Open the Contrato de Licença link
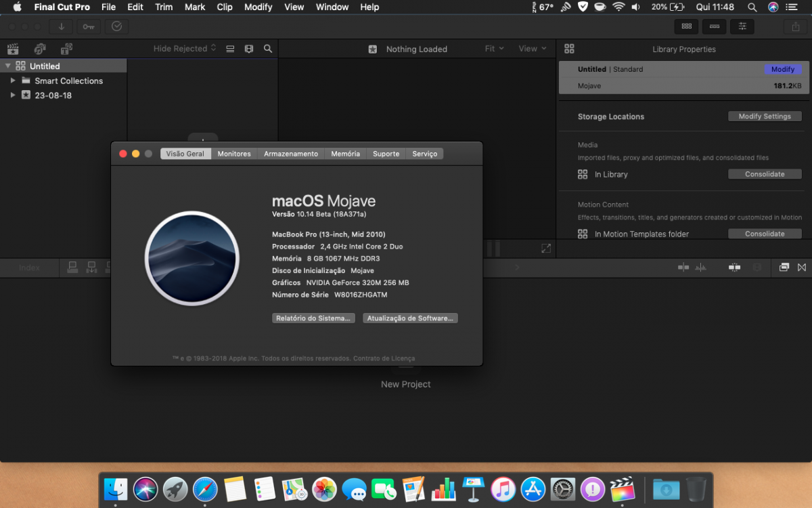The width and height of the screenshot is (812, 508). click(384, 358)
